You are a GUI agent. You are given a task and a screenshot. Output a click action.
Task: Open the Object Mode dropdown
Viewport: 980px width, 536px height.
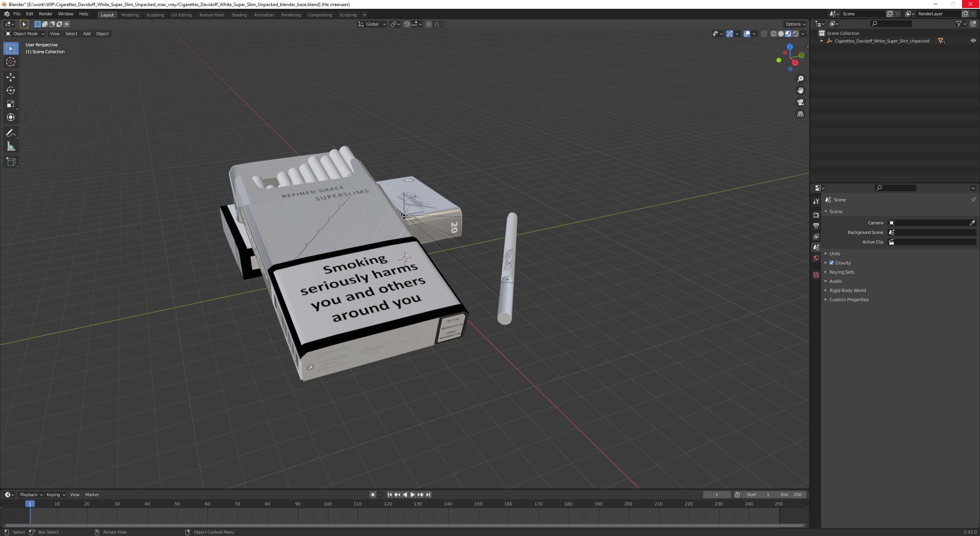[x=25, y=34]
